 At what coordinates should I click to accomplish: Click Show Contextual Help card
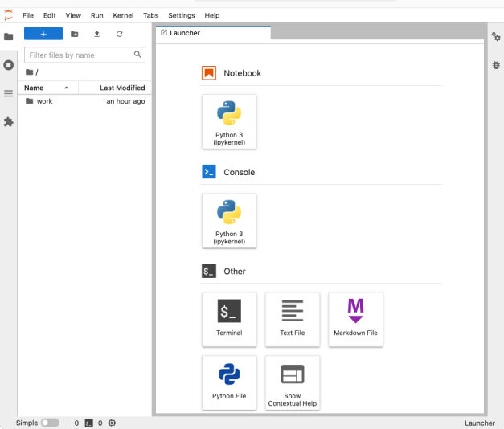[x=293, y=382]
